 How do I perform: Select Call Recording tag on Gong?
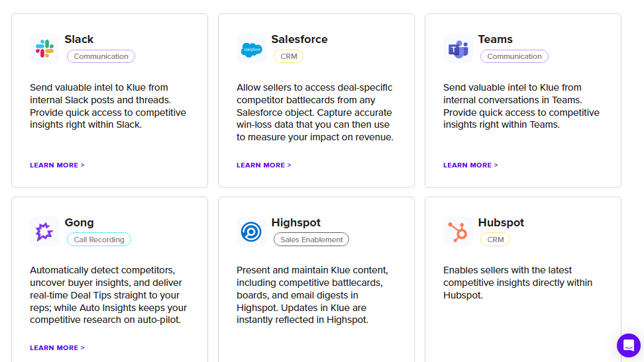[x=99, y=240]
